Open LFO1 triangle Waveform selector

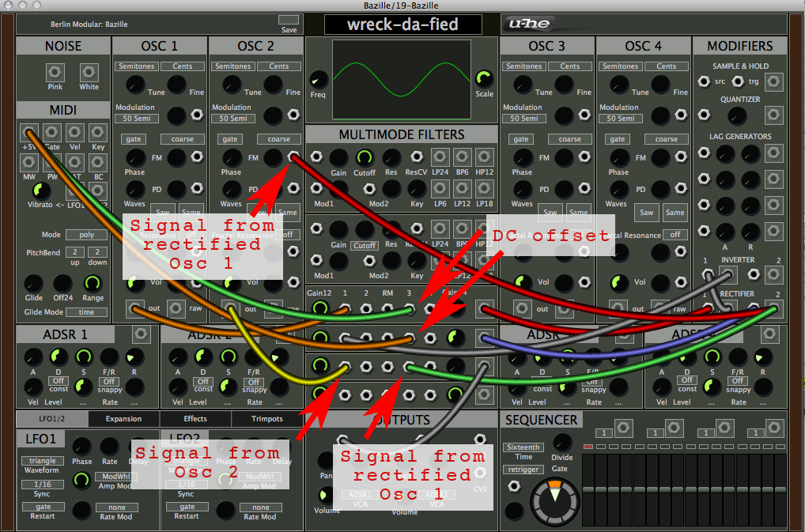(x=43, y=461)
